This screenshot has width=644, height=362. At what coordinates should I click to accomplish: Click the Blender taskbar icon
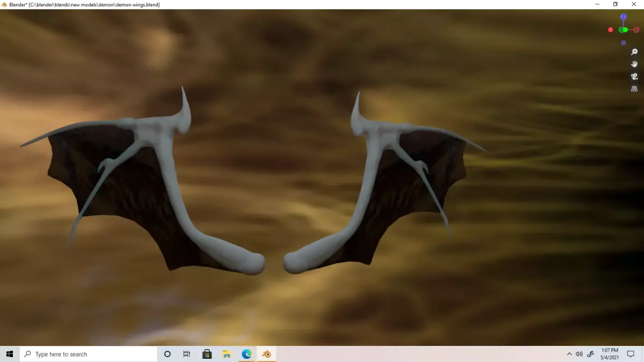click(x=266, y=354)
